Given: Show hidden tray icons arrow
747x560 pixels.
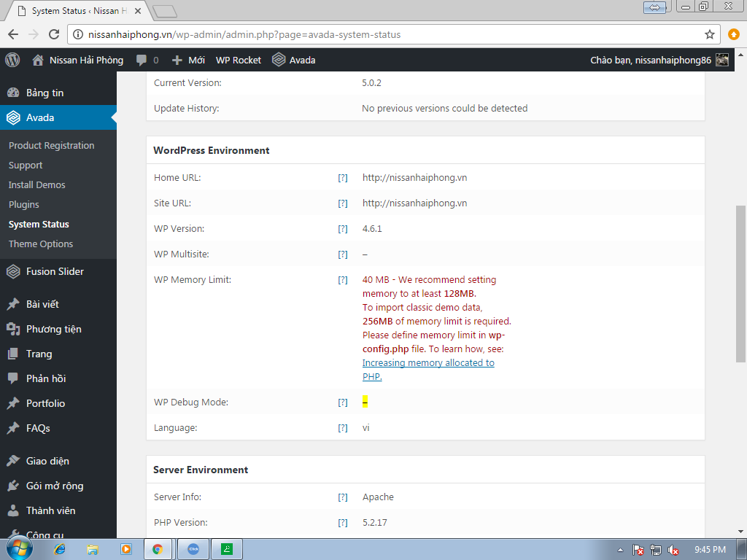Looking at the screenshot, I should [620, 550].
